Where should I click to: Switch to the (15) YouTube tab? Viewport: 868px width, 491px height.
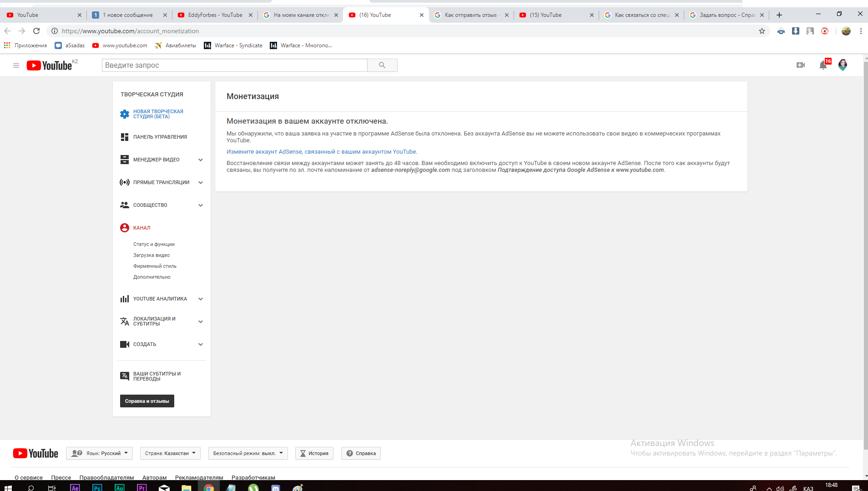click(546, 15)
